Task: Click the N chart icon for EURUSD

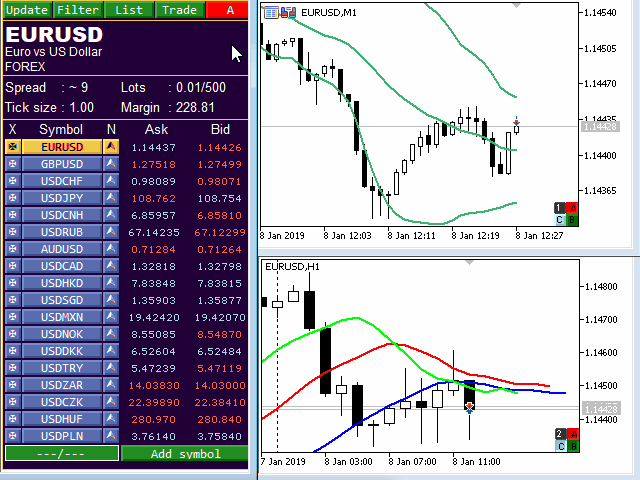Action: pos(111,147)
